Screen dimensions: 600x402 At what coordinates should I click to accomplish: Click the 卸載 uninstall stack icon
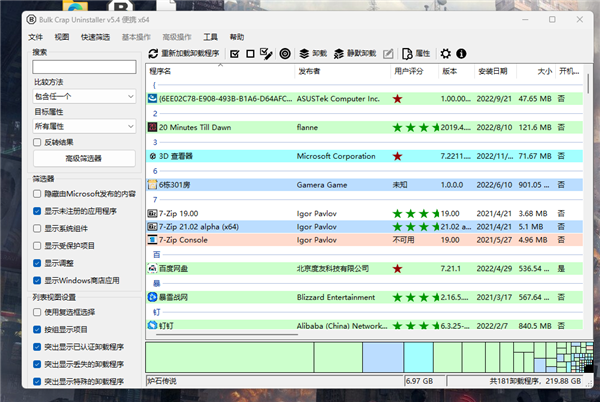coord(304,54)
